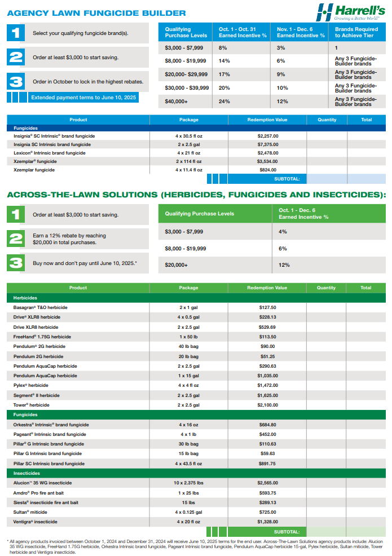Click the Harrell's logo
The image size is (392, 556).
(x=350, y=12)
